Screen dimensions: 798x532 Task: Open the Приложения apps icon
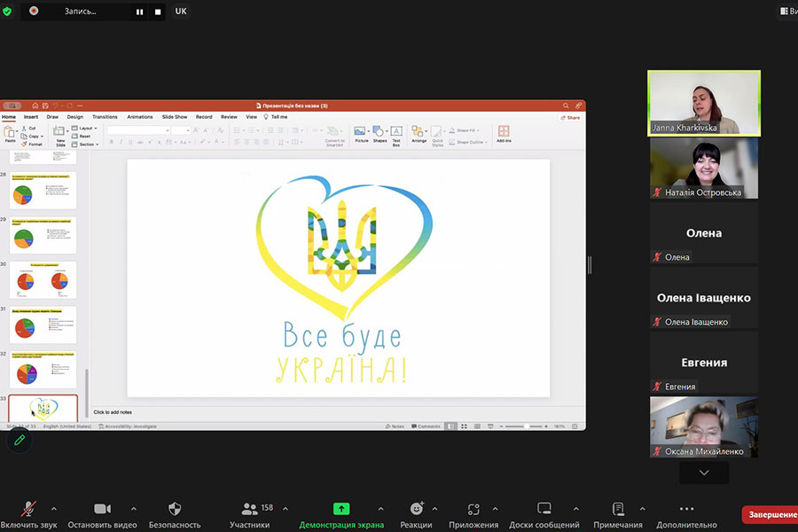473,509
